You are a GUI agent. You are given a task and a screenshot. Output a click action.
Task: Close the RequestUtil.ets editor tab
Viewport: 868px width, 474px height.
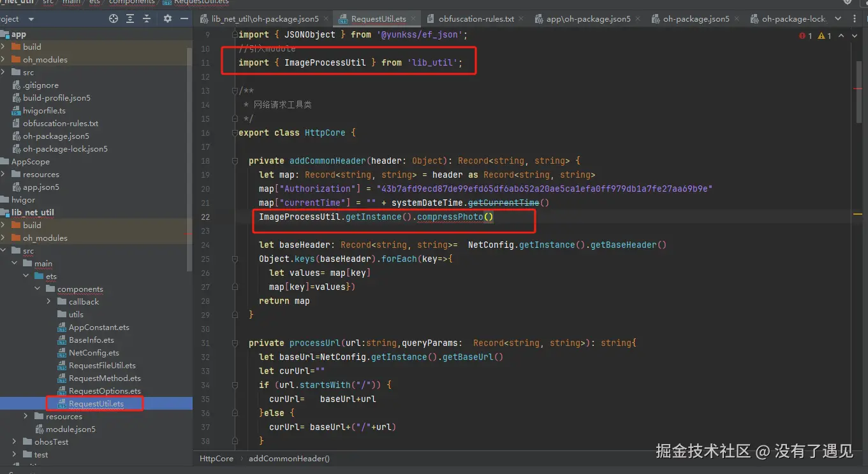(412, 18)
